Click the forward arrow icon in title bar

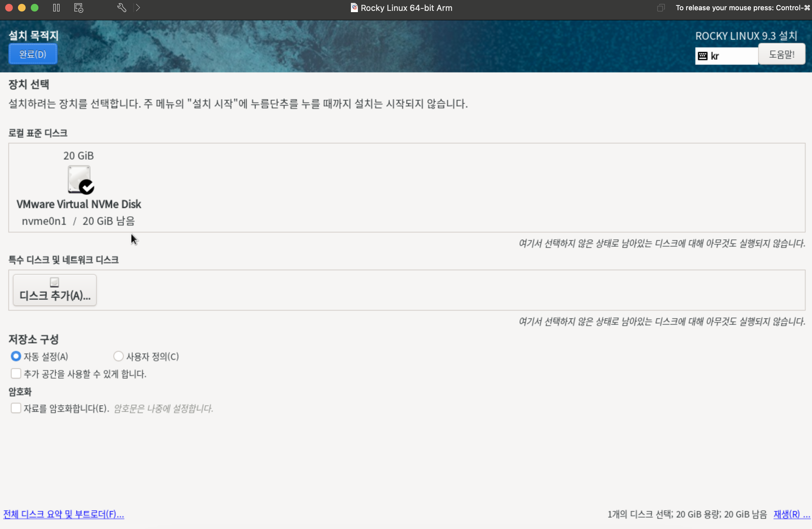[138, 8]
